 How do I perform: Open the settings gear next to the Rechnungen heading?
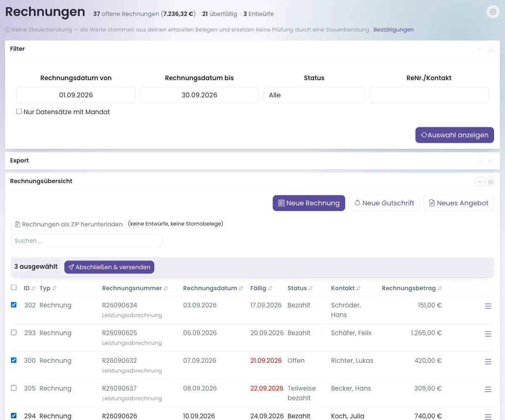(493, 12)
